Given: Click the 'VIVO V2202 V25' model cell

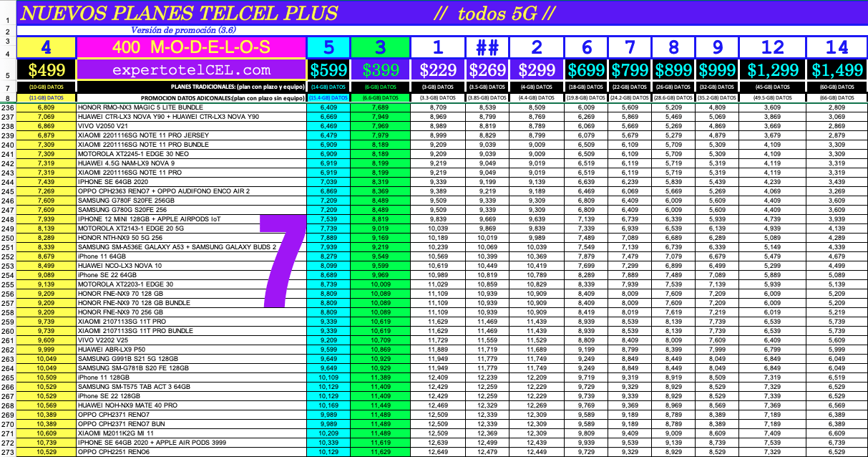Looking at the screenshot, I should (x=191, y=340).
